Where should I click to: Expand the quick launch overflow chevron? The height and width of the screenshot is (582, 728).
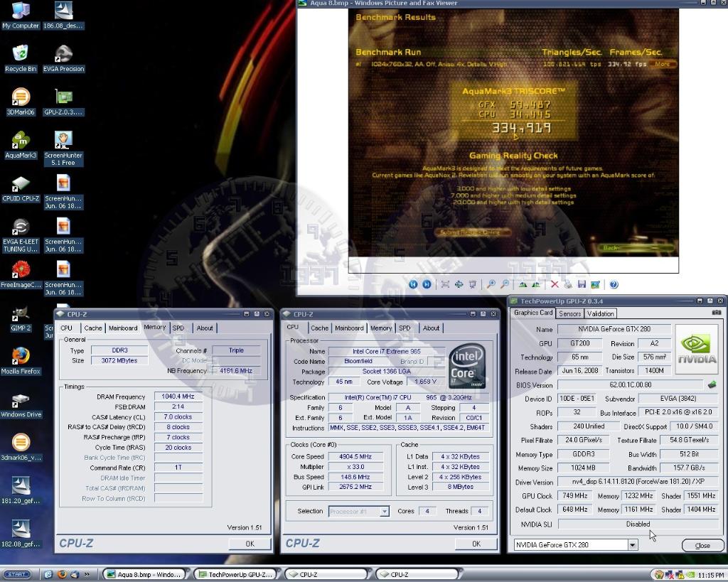point(86,575)
